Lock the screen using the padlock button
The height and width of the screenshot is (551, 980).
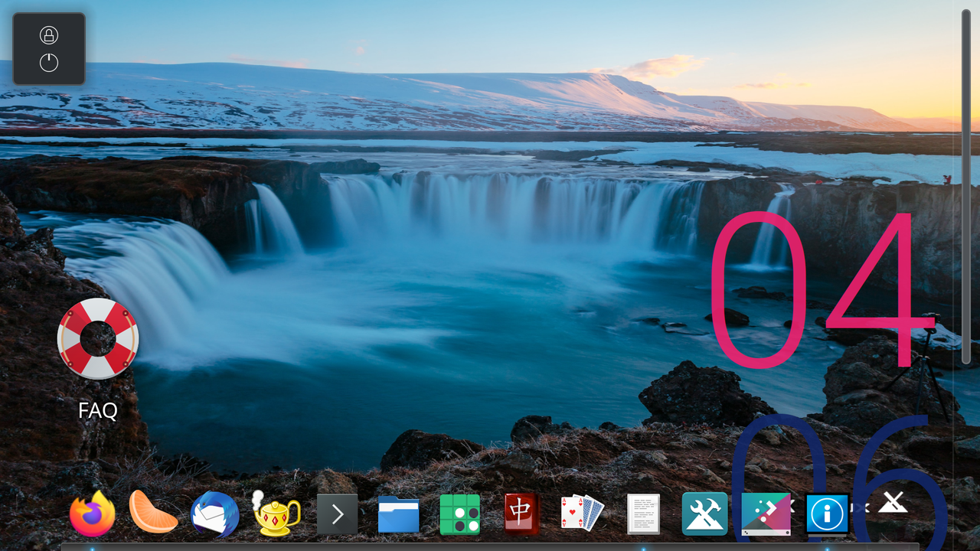(x=49, y=35)
